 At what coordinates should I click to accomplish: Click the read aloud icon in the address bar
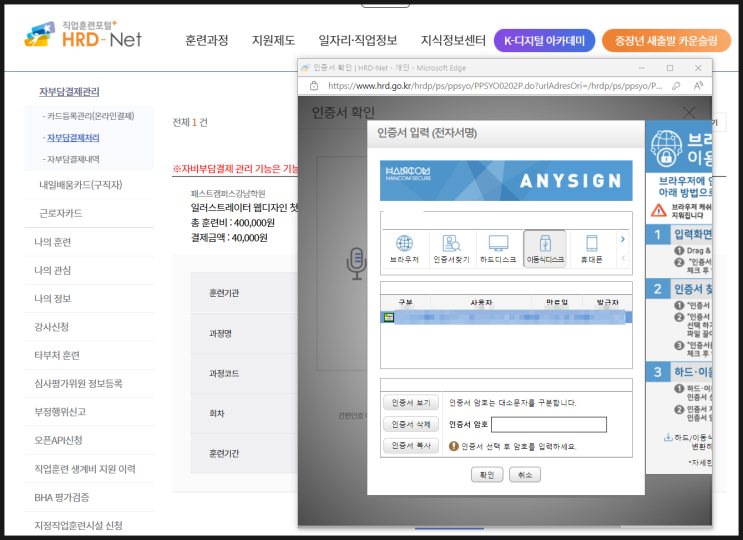tap(698, 86)
